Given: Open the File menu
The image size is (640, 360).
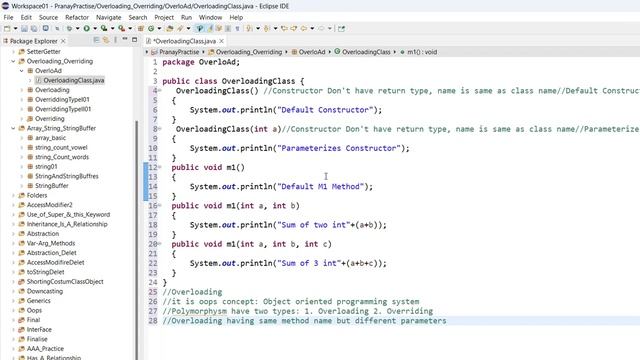Looking at the screenshot, I should (8, 17).
